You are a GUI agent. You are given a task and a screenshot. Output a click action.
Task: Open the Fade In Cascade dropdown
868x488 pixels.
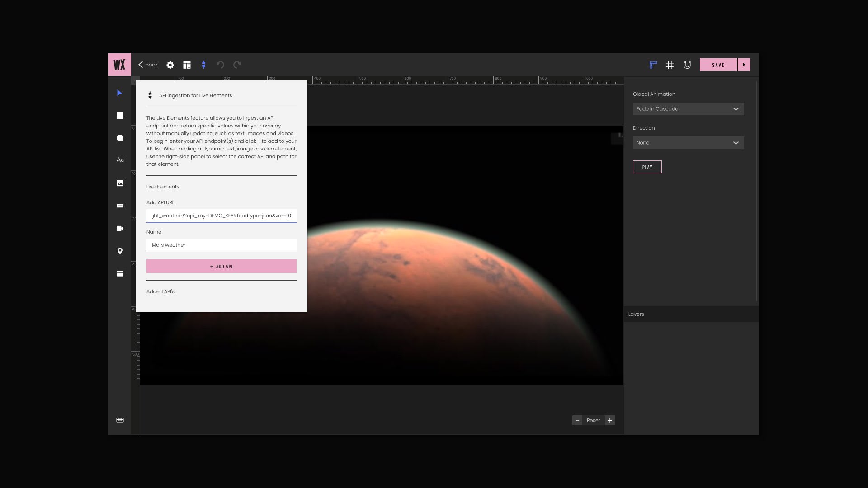(x=688, y=109)
